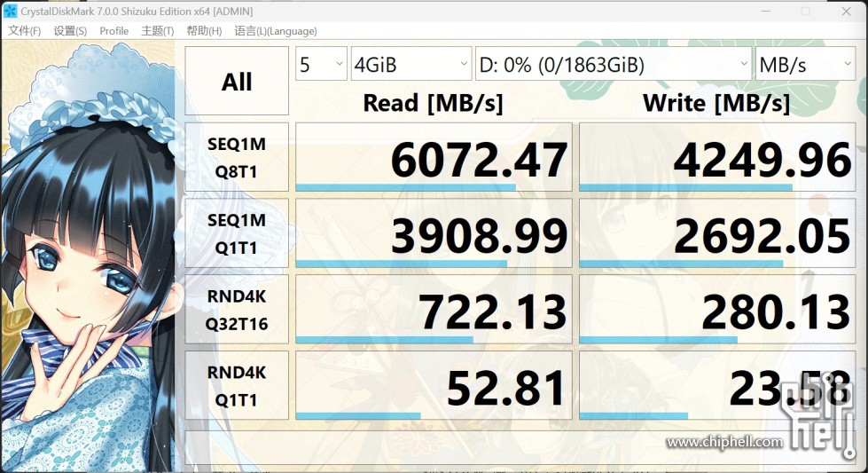Start the SEQ1M Q1T1 test

point(237,233)
